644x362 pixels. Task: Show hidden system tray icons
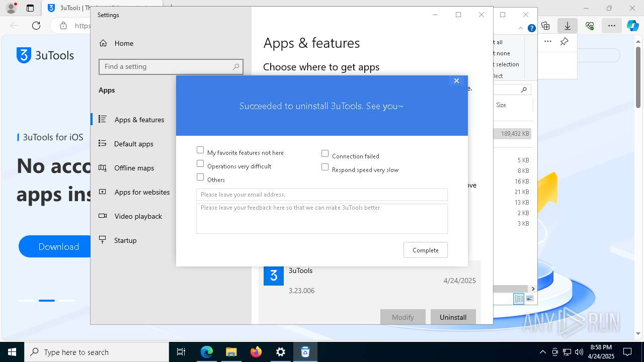pos(542,352)
